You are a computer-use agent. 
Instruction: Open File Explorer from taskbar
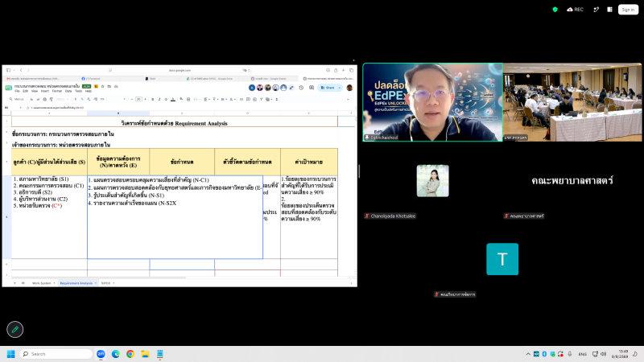click(x=145, y=354)
